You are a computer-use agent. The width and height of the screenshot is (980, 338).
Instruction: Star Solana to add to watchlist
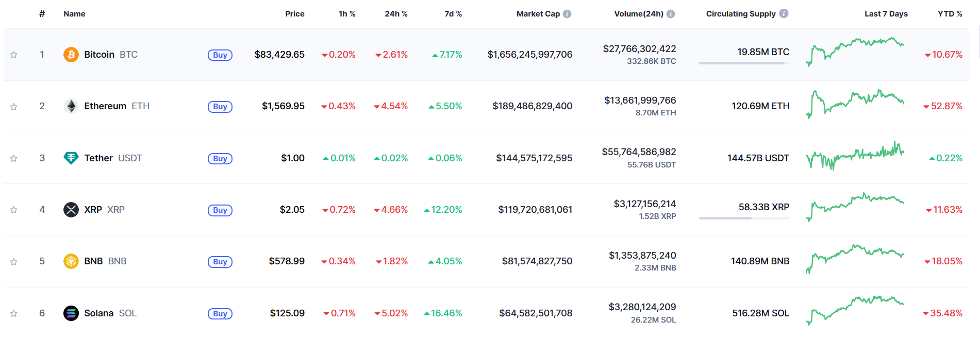(14, 313)
